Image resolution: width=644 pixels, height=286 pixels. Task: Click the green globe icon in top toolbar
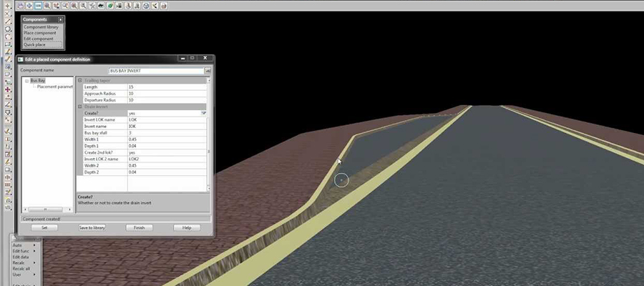coord(110,6)
